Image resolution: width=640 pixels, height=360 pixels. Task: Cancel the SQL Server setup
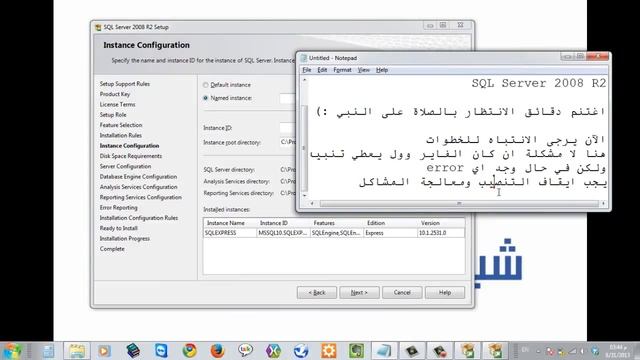pyautogui.click(x=402, y=293)
